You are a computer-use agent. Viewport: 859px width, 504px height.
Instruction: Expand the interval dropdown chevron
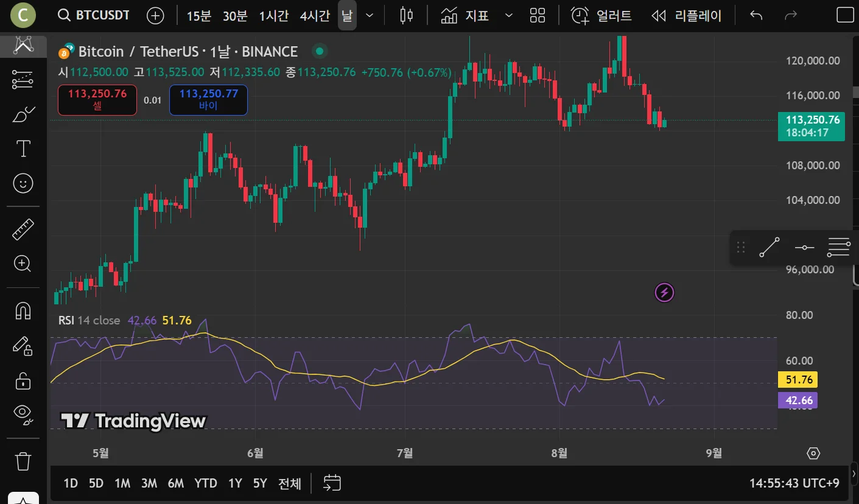(x=370, y=16)
